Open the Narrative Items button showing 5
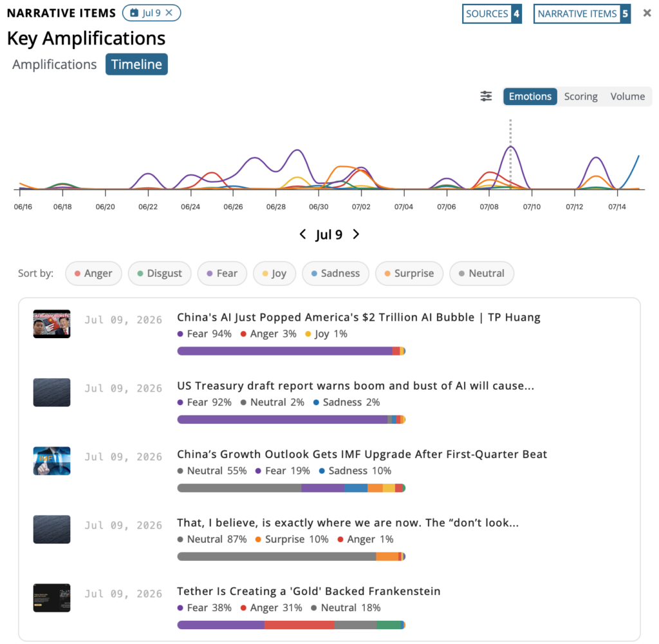Viewport: 659px width, 644px height. point(582,14)
